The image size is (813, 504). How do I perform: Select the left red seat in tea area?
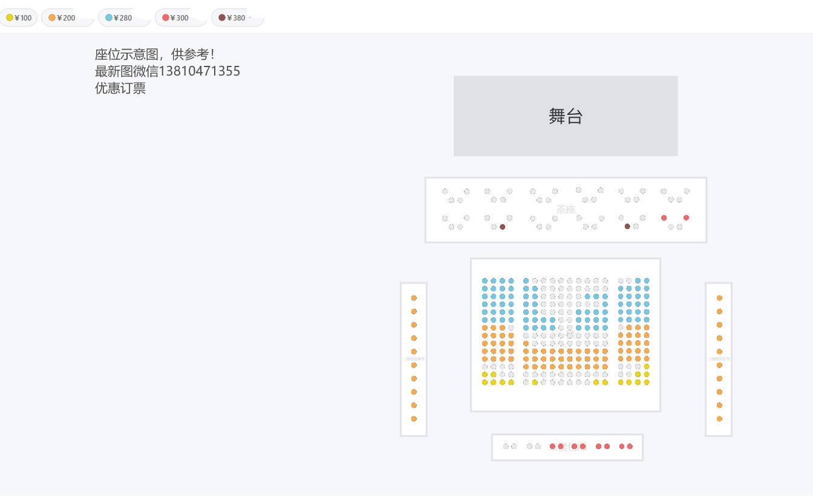click(664, 218)
